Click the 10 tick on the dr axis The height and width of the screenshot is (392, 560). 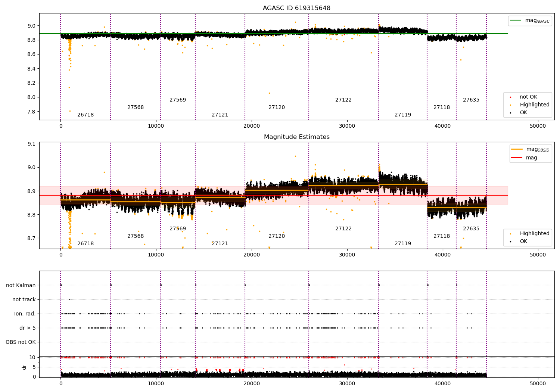click(x=32, y=357)
